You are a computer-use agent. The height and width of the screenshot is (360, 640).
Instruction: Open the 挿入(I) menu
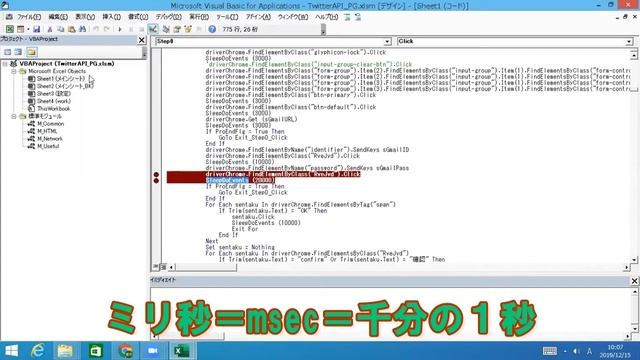click(x=111, y=17)
